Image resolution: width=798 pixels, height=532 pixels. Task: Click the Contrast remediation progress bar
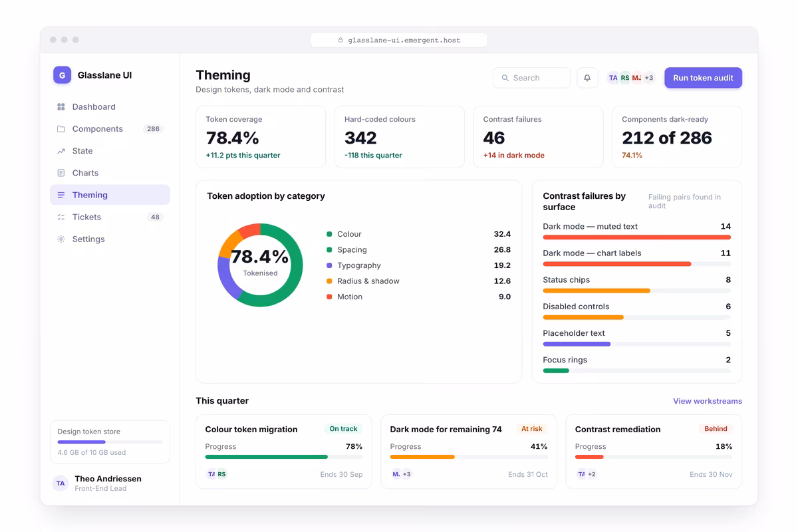(654, 457)
